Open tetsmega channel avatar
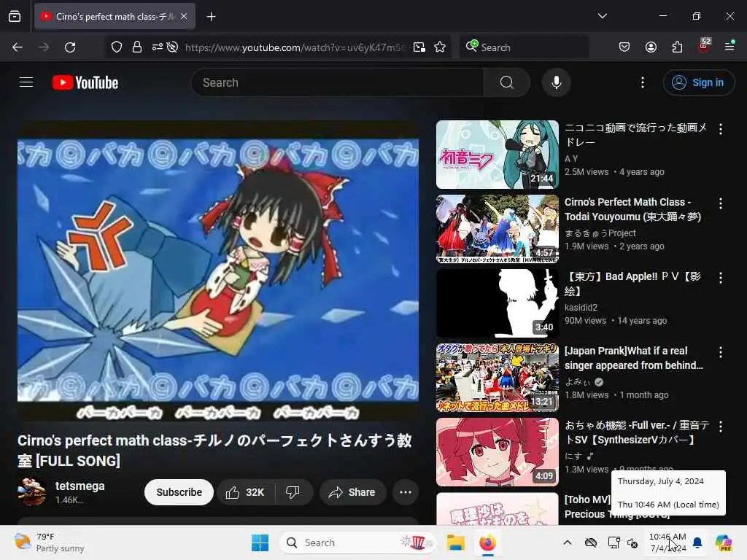 [32, 492]
